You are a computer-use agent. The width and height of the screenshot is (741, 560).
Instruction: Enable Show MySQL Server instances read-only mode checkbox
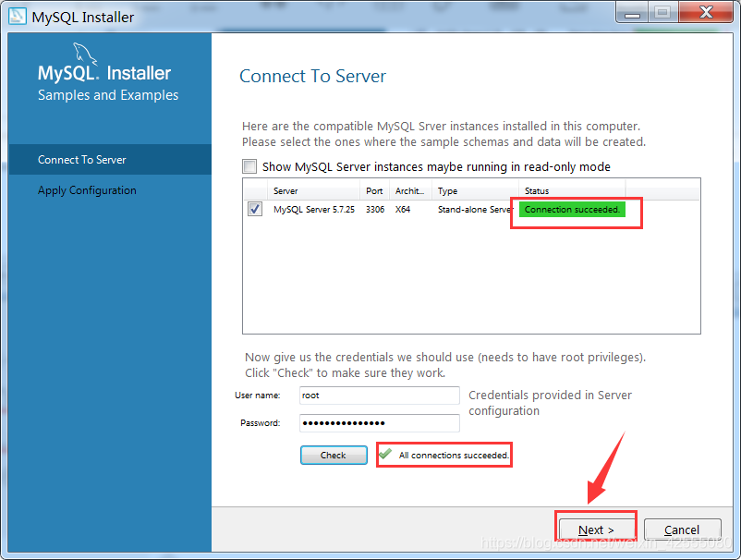coord(249,166)
